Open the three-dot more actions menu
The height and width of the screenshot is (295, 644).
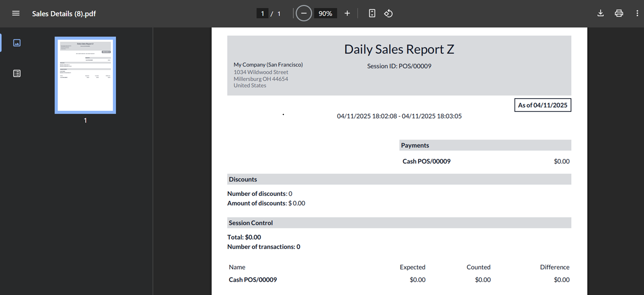(x=637, y=14)
